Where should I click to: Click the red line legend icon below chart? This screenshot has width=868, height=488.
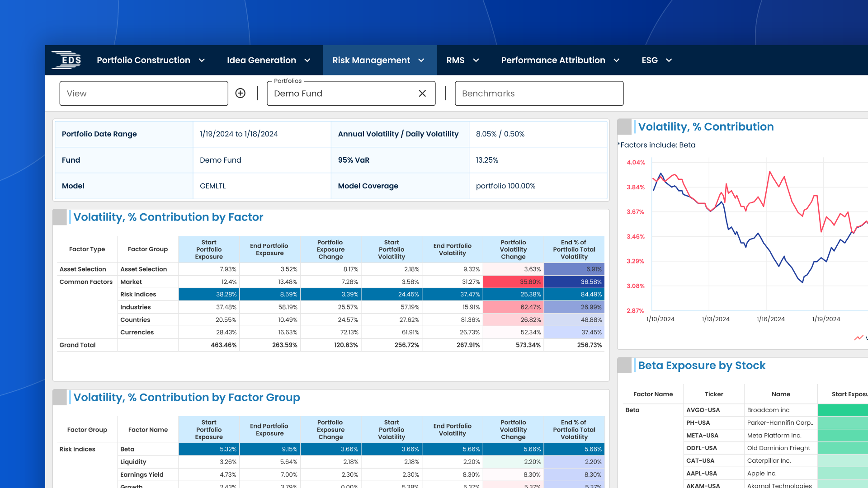tap(859, 338)
